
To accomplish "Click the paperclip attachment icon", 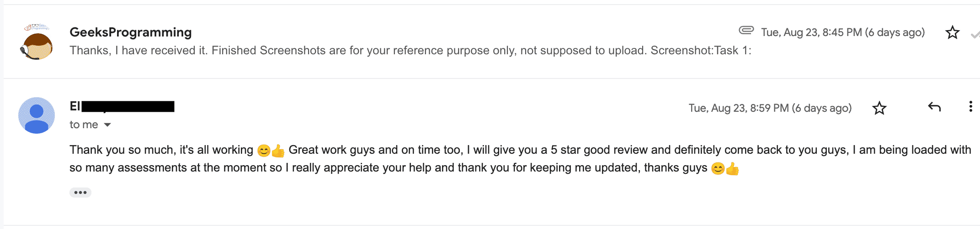I will 746,31.
